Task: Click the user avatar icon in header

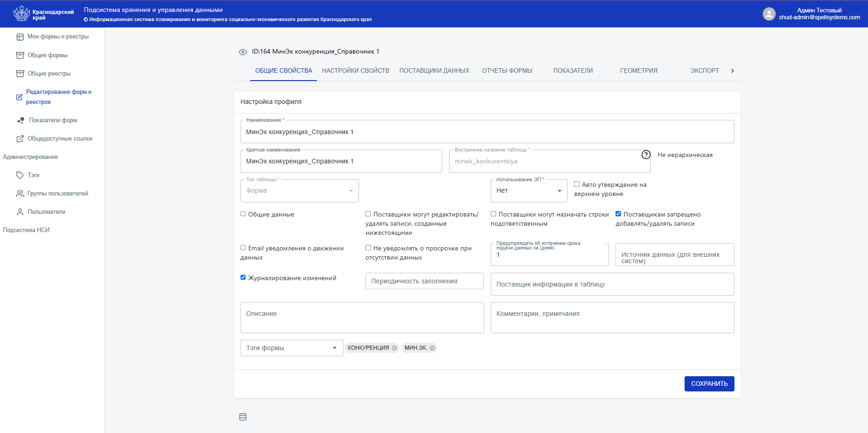Action: (x=769, y=14)
